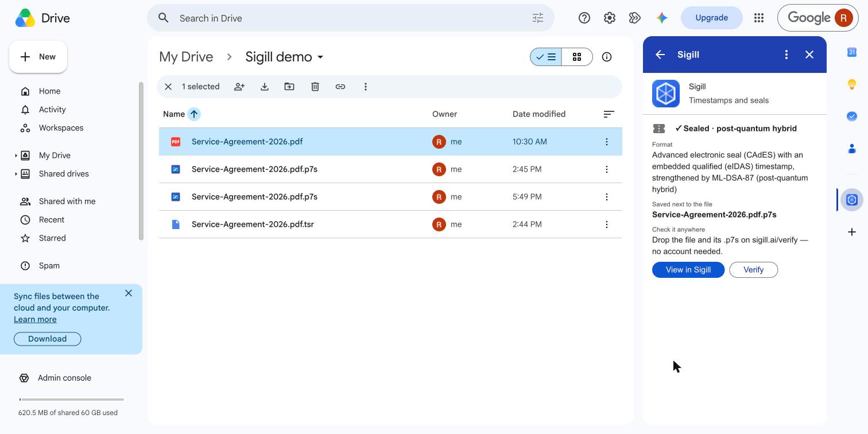Open Starred files section

point(52,238)
